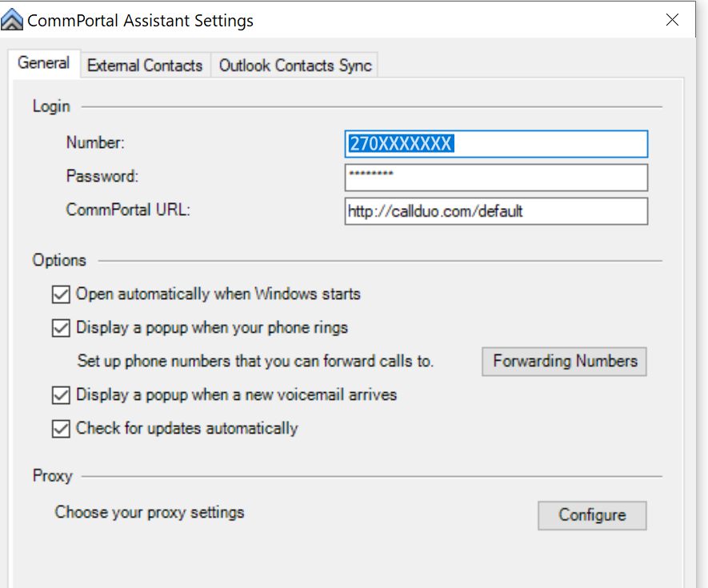Screen dimensions: 708x588
Task: Click the Proxy section heading
Action: pos(53,476)
